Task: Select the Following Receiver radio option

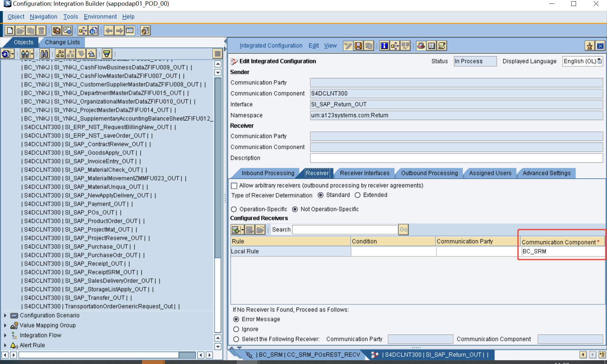Action: [x=236, y=339]
